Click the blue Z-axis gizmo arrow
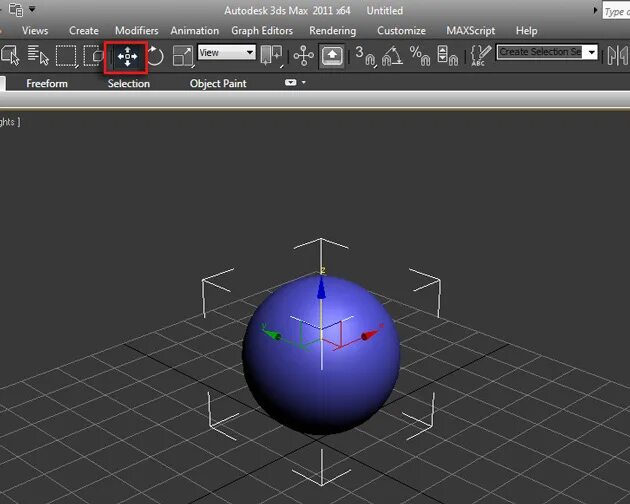Viewport: 630px width, 504px height. point(321,288)
